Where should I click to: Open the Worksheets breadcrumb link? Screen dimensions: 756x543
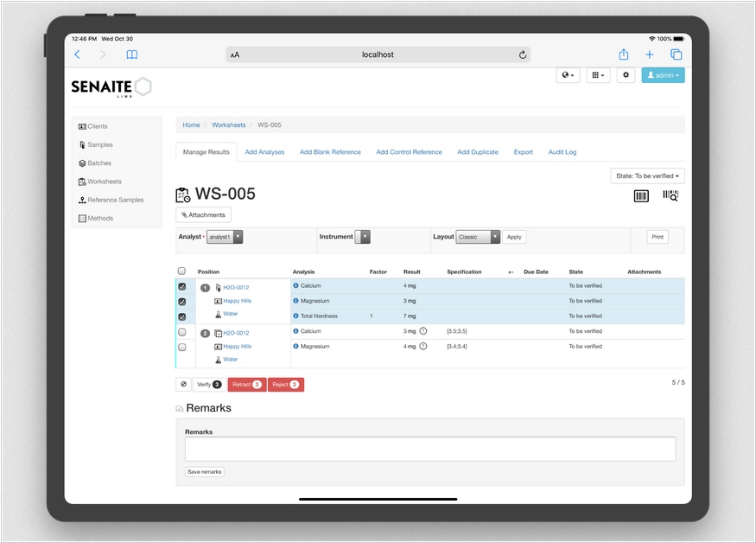click(229, 125)
